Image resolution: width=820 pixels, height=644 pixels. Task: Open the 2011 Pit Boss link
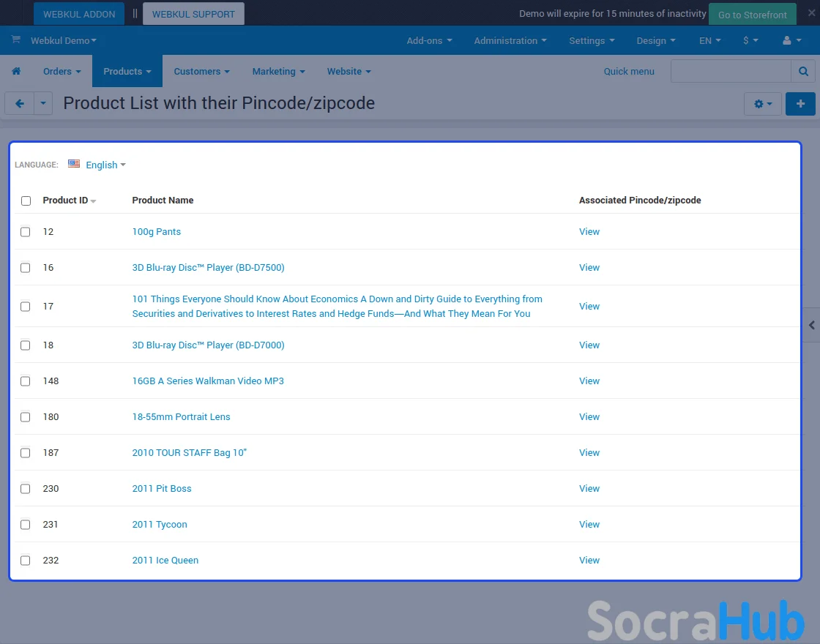click(x=162, y=489)
